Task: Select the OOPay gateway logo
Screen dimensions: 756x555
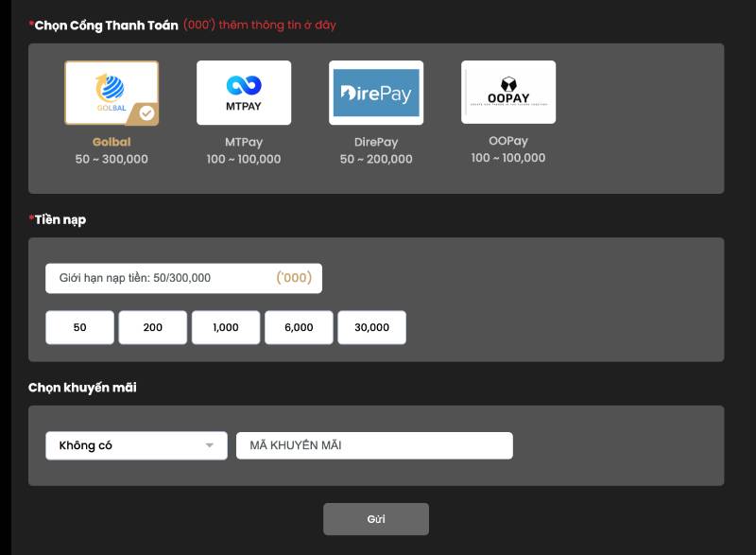Action: pyautogui.click(x=508, y=92)
